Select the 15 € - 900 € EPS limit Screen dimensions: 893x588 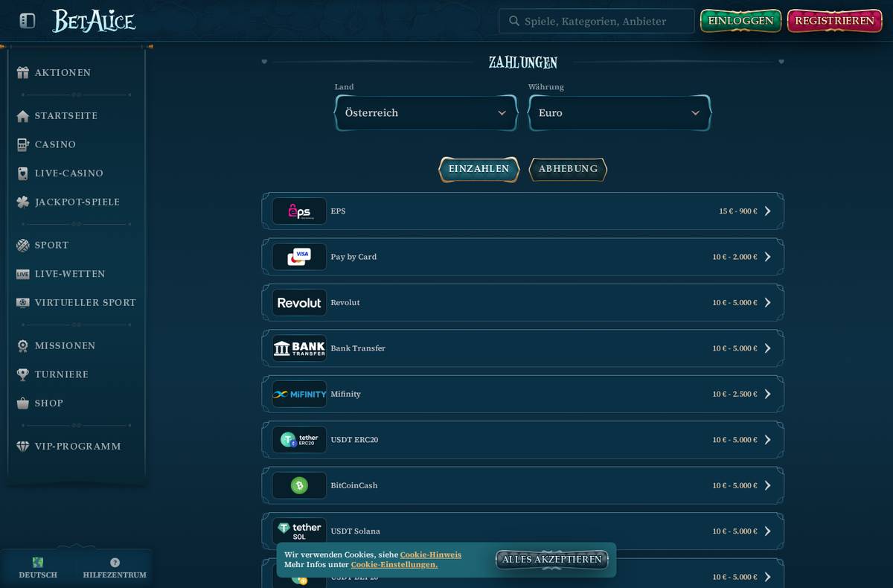pos(737,211)
